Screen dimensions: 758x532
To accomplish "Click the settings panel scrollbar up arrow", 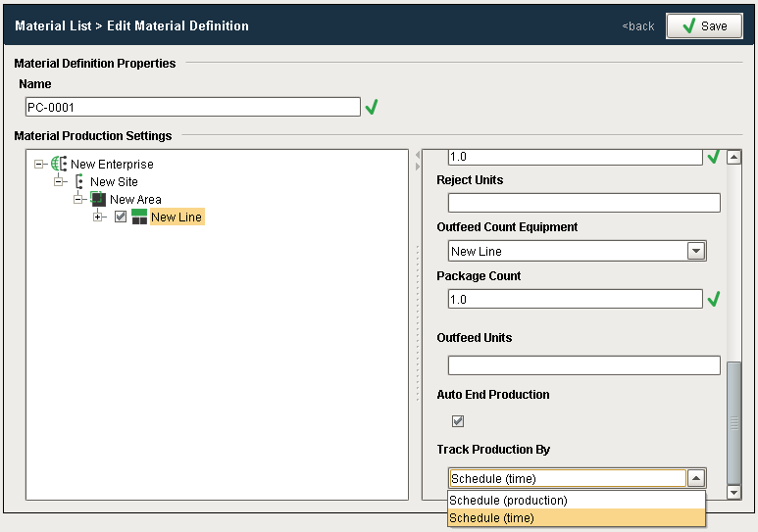I will [x=733, y=157].
